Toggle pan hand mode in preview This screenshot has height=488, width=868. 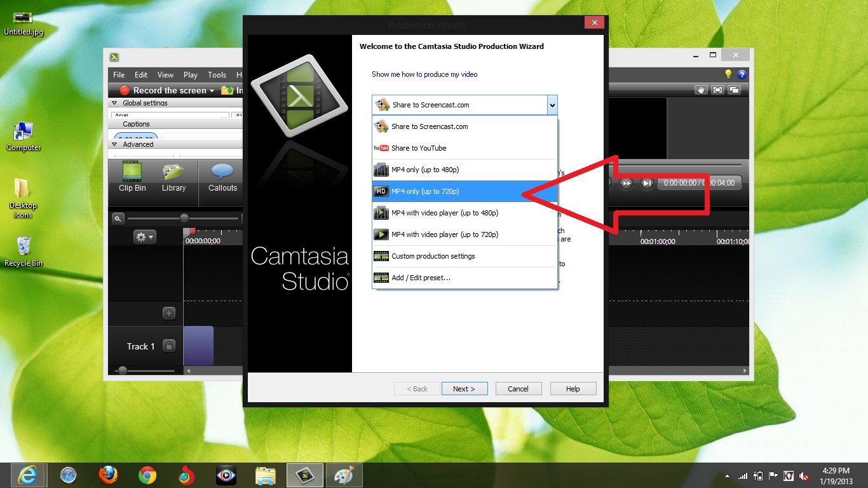(x=702, y=90)
